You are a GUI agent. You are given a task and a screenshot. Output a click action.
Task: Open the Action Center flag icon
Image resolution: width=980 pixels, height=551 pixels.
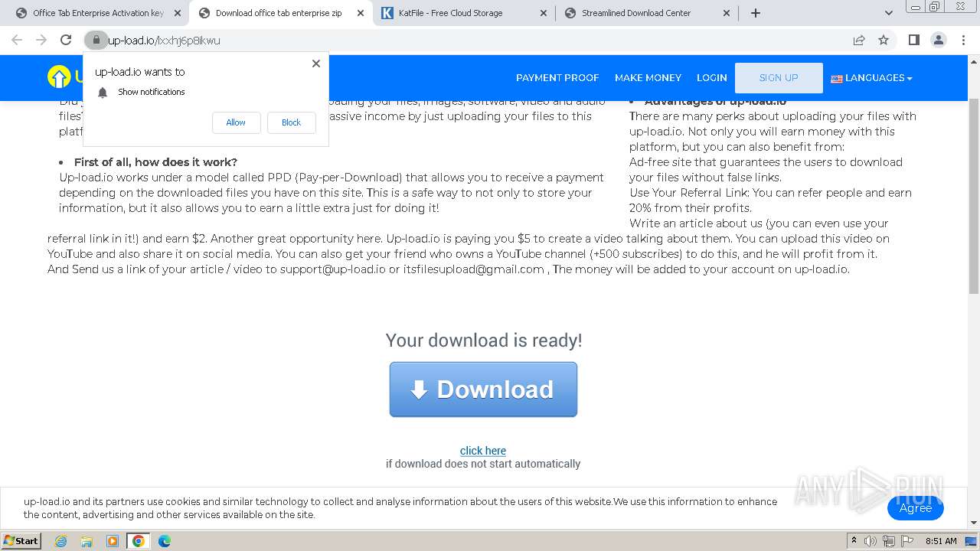(906, 541)
